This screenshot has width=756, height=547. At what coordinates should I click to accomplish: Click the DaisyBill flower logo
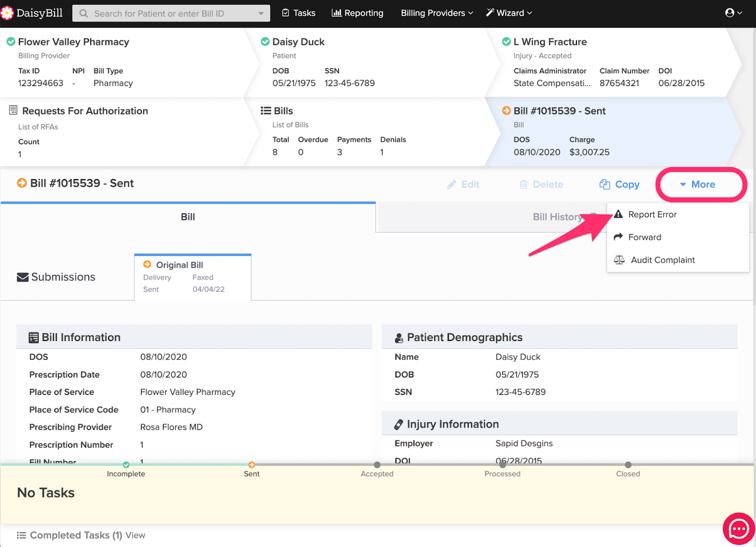point(7,13)
